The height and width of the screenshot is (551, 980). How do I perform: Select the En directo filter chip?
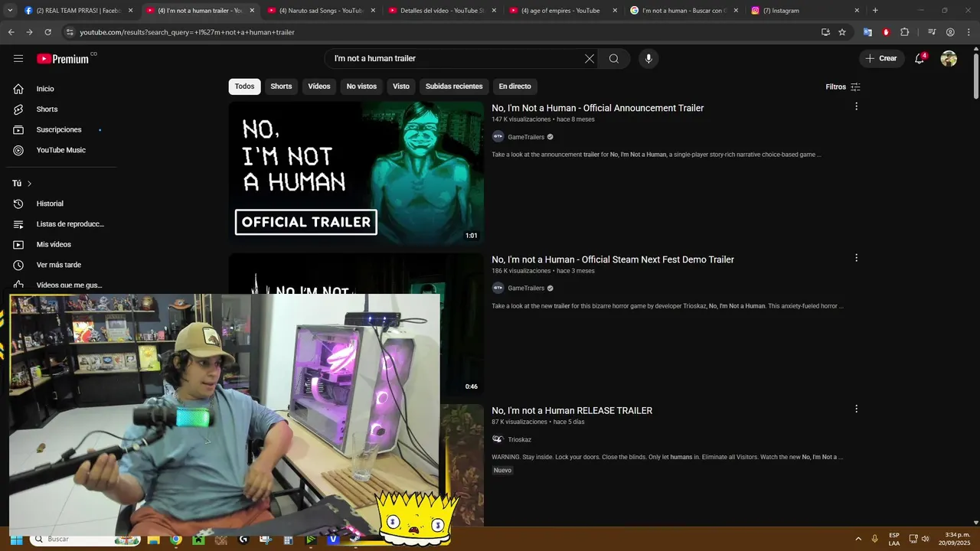[x=514, y=86]
